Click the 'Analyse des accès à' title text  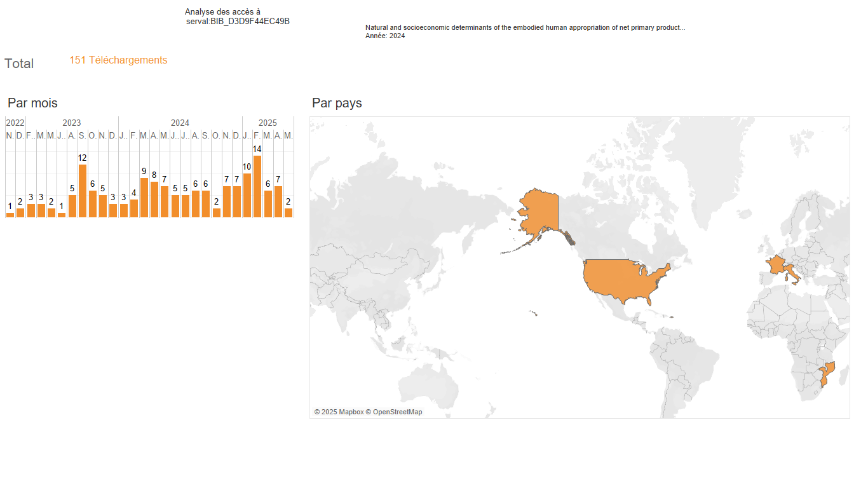[x=222, y=11]
